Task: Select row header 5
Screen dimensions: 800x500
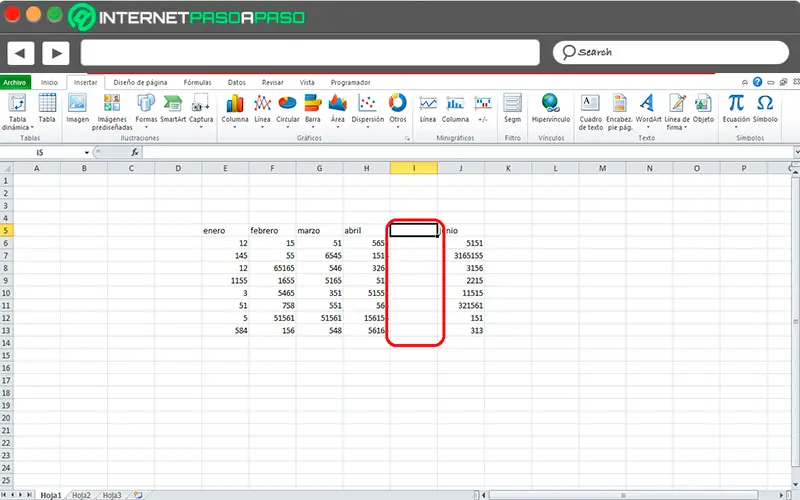Action: (6, 231)
